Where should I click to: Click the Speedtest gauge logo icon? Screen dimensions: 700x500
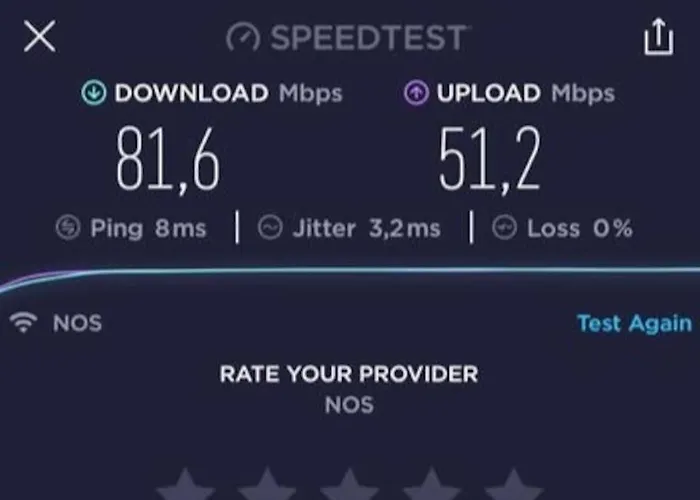click(243, 37)
